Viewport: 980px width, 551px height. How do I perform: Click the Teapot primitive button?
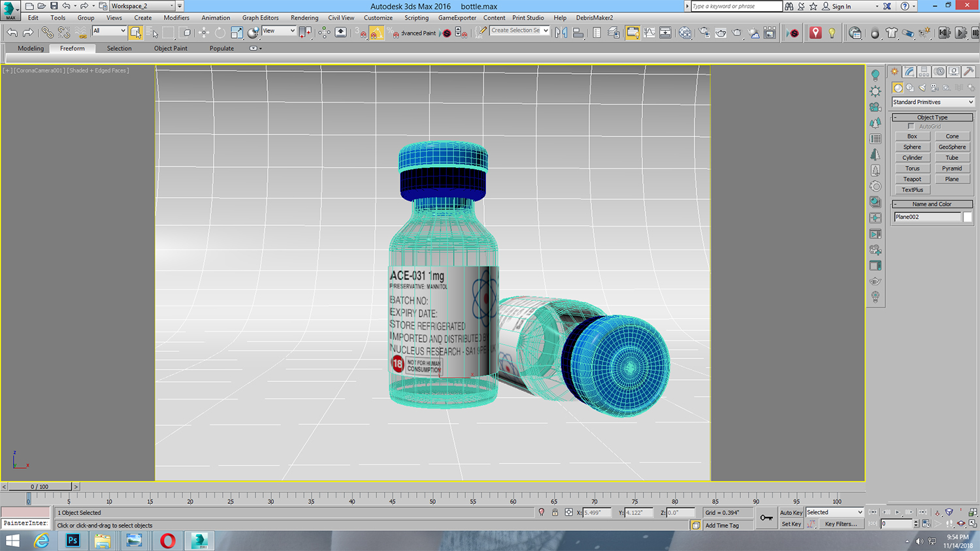pos(912,179)
